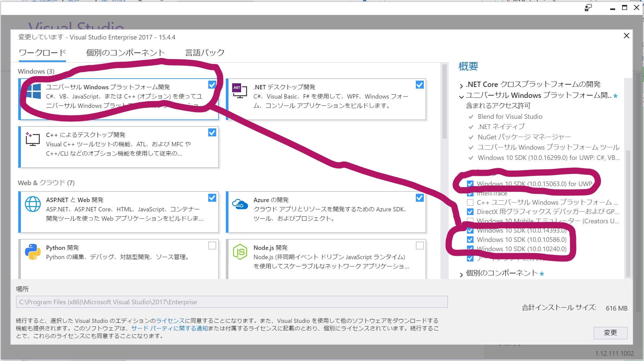The width and height of the screenshot is (644, 361).
Task: Click the Python logo icon
Action: tap(33, 252)
